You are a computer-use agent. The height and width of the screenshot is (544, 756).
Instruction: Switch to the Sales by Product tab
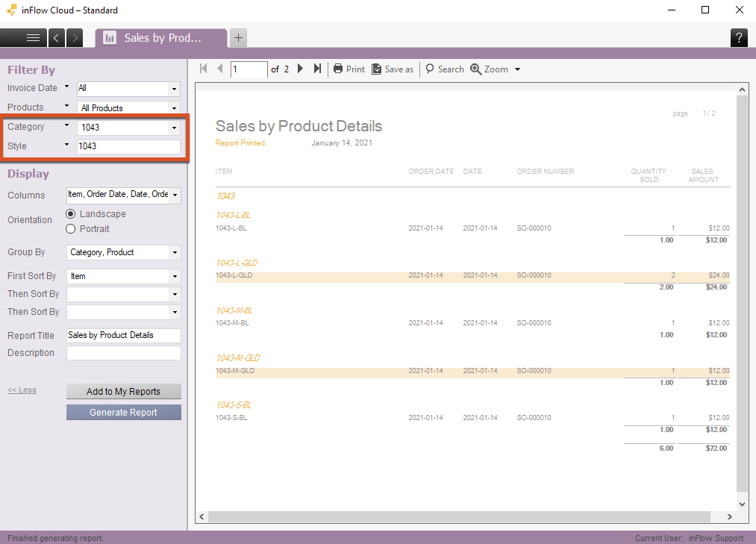(161, 38)
